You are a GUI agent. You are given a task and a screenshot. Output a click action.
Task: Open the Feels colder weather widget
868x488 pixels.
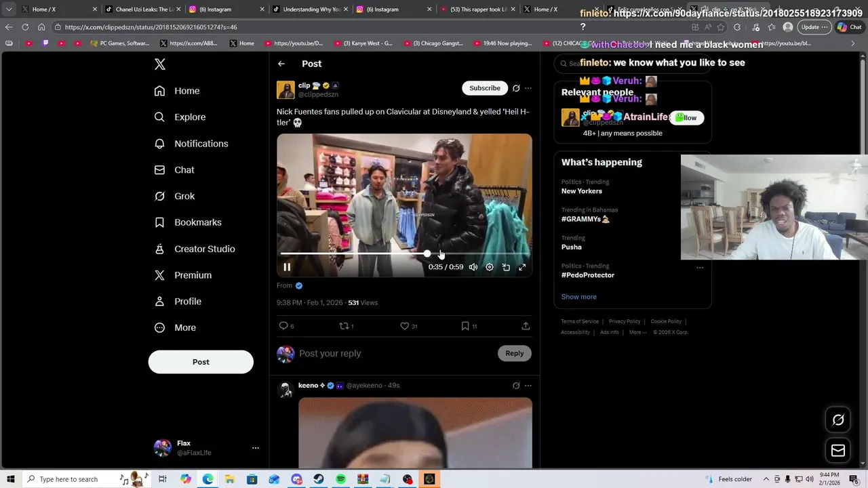point(729,479)
